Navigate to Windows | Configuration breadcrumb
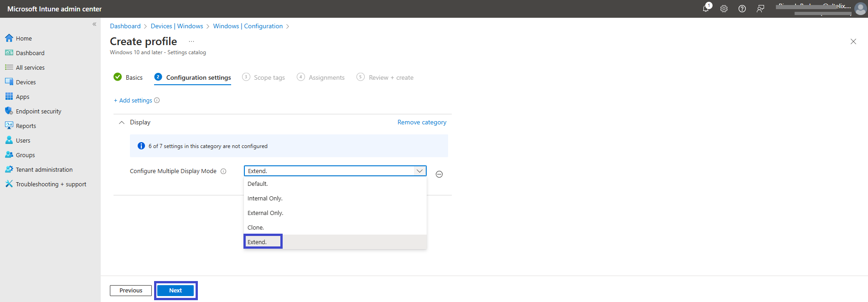The width and height of the screenshot is (868, 302). [x=248, y=26]
